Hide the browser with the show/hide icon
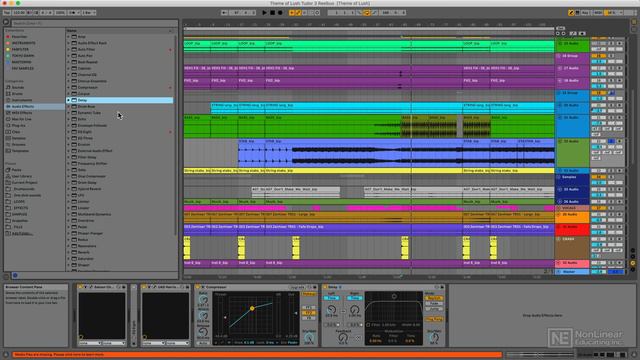This screenshot has height=360, width=640. [x=6, y=22]
